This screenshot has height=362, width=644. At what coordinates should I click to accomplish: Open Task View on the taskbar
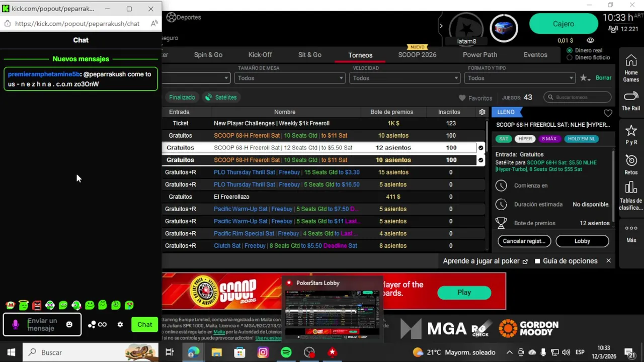(170, 352)
